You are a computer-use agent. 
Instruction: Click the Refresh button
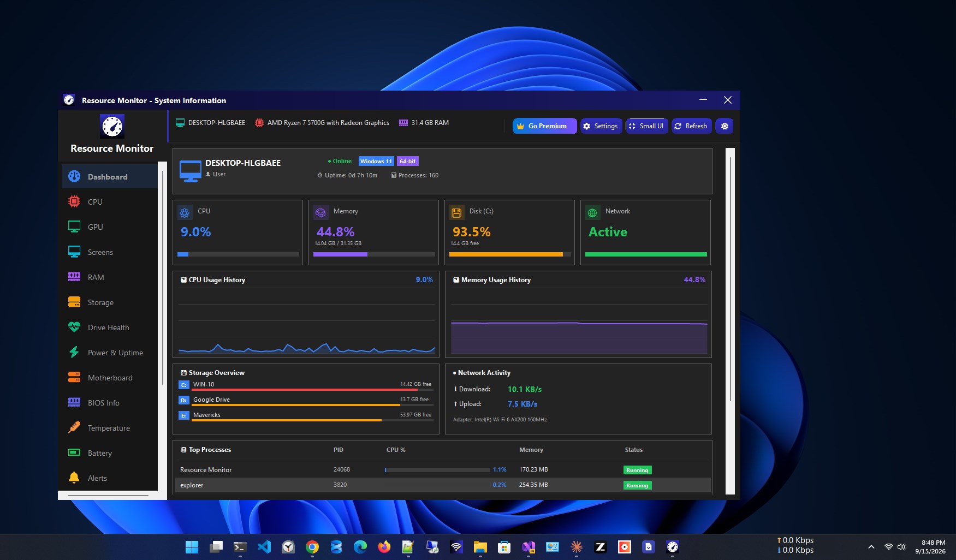(x=692, y=126)
